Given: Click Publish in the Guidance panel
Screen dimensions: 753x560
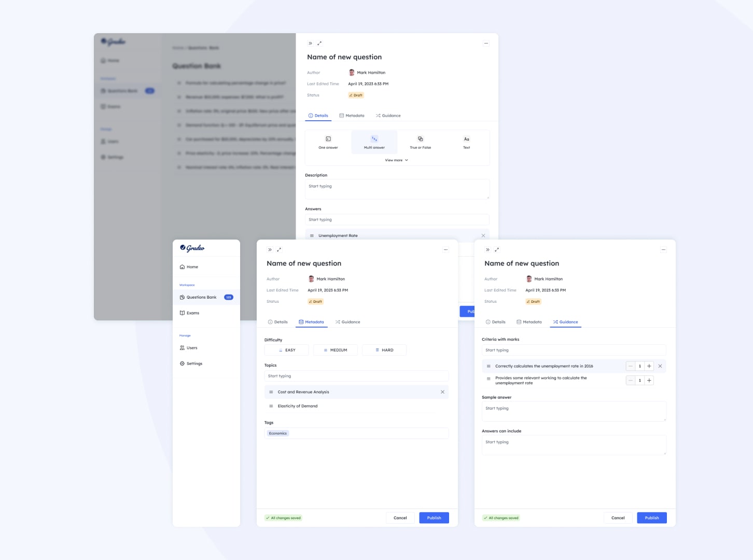Looking at the screenshot, I should pyautogui.click(x=652, y=518).
